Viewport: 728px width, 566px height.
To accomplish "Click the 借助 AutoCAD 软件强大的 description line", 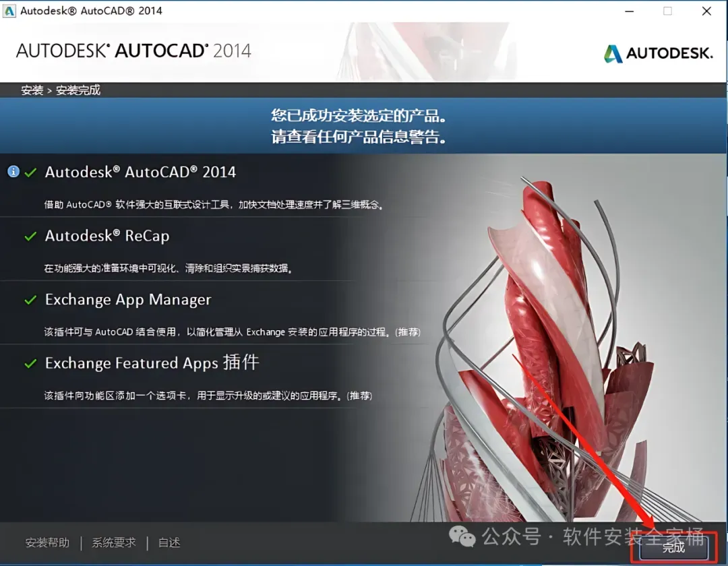I will click(214, 205).
